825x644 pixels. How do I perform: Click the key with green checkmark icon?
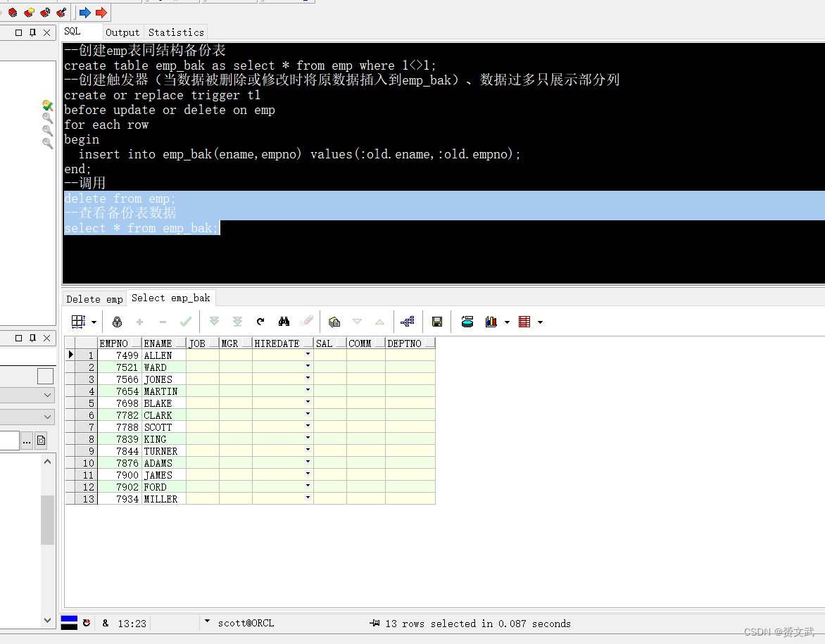tap(47, 106)
